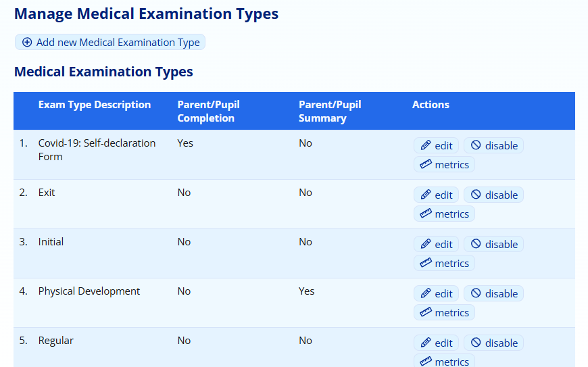This screenshot has width=588, height=367.
Task: Click the Parent/Pupil Summary column header
Action: pos(330,111)
